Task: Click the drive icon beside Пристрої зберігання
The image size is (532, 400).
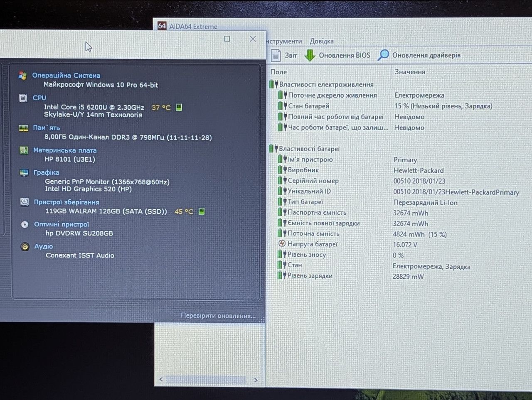Action: (x=25, y=202)
